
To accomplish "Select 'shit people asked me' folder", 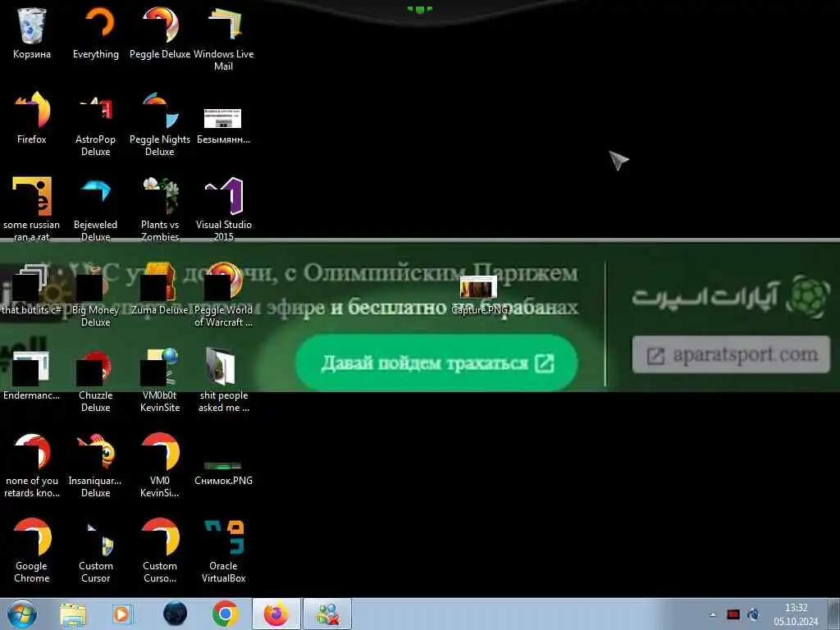I will pos(223,381).
